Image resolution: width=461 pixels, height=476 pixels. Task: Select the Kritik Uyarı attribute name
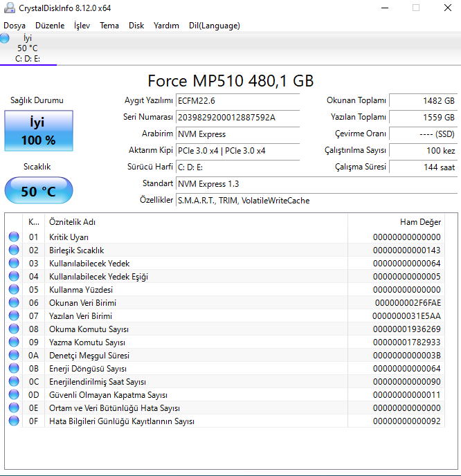69,237
